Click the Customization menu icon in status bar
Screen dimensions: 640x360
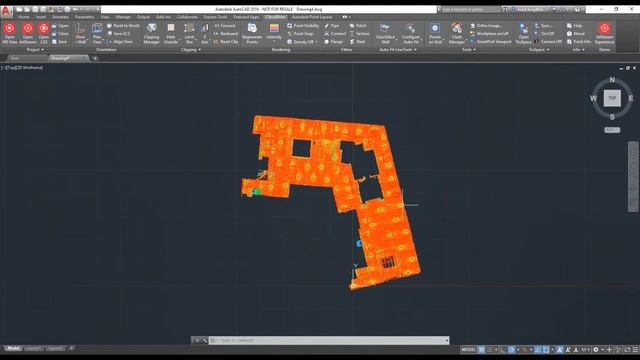[635, 350]
